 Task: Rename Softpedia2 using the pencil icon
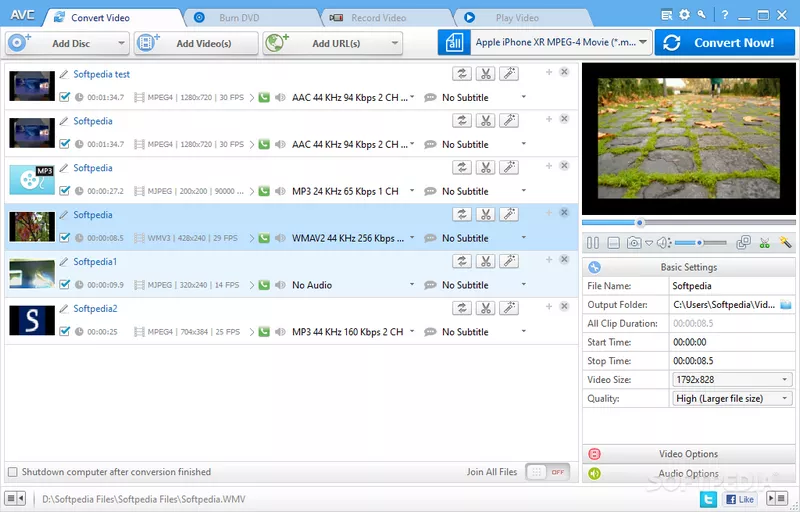(64, 309)
